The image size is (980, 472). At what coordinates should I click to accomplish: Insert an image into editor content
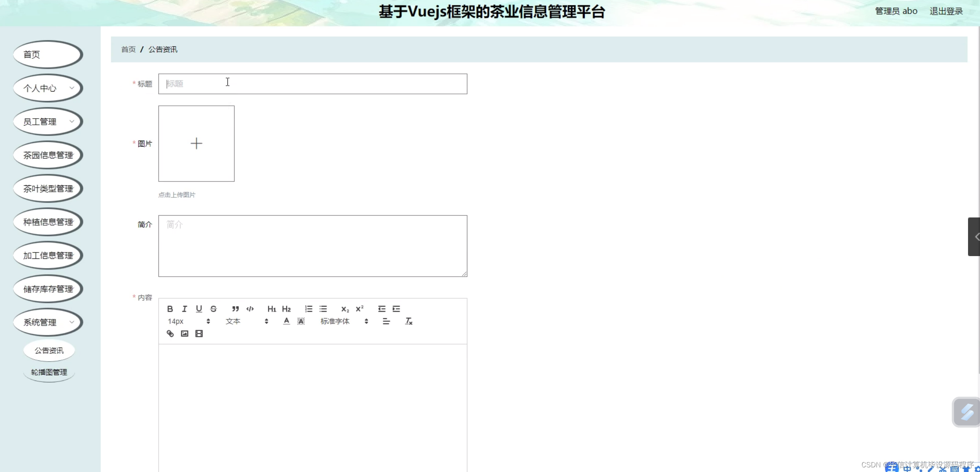185,333
